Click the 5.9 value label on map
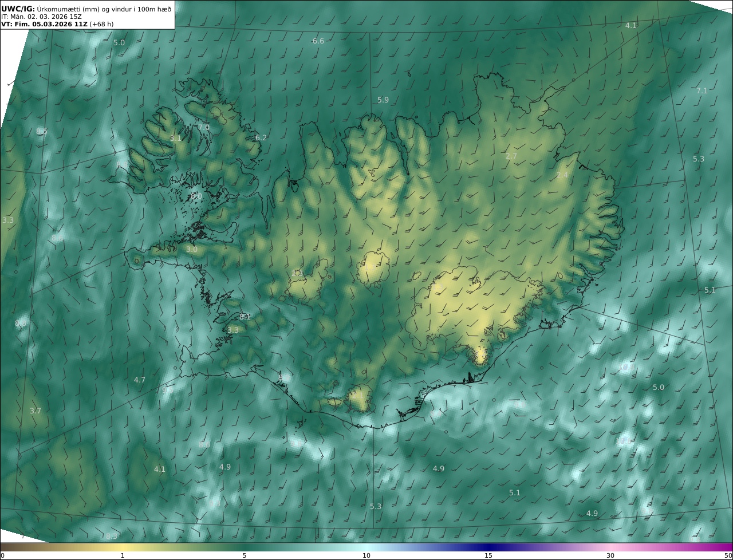The height and width of the screenshot is (560, 733). coord(383,100)
